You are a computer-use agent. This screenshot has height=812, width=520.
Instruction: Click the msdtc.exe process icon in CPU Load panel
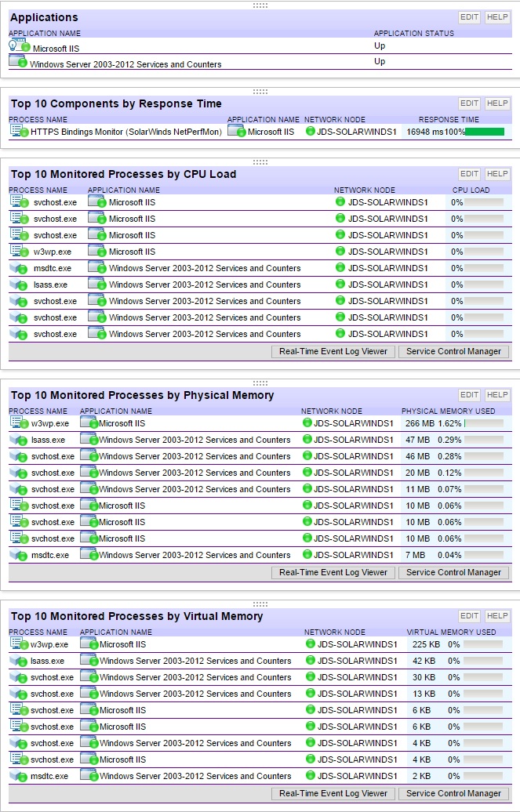19,268
